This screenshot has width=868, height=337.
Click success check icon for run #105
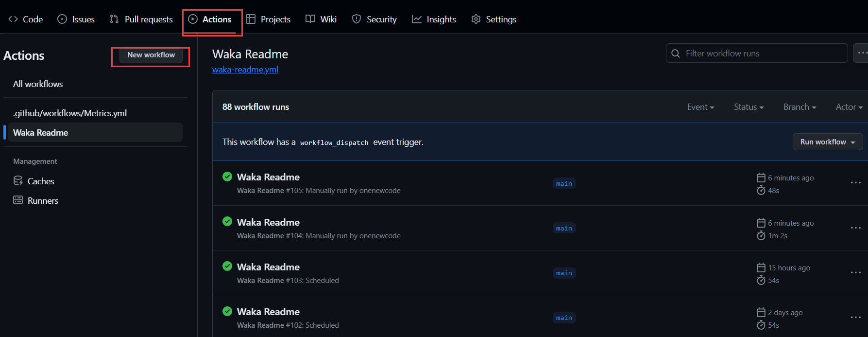[227, 177]
